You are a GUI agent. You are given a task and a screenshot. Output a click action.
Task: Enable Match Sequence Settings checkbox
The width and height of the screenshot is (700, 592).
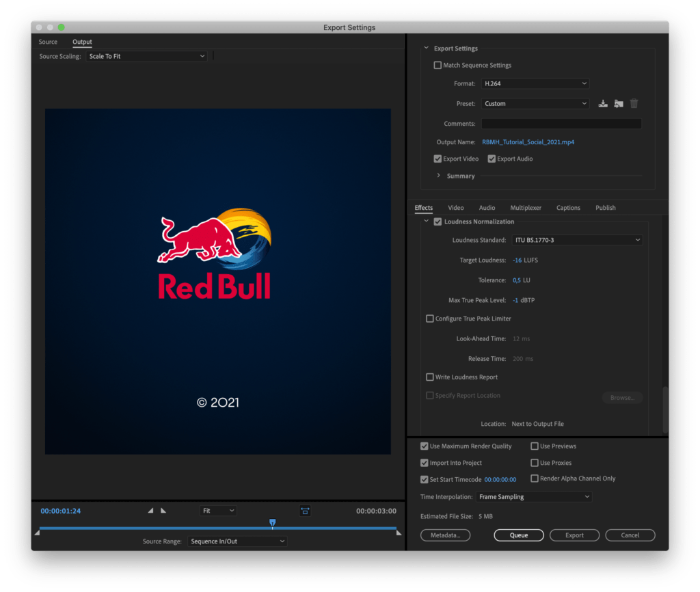[x=437, y=65]
